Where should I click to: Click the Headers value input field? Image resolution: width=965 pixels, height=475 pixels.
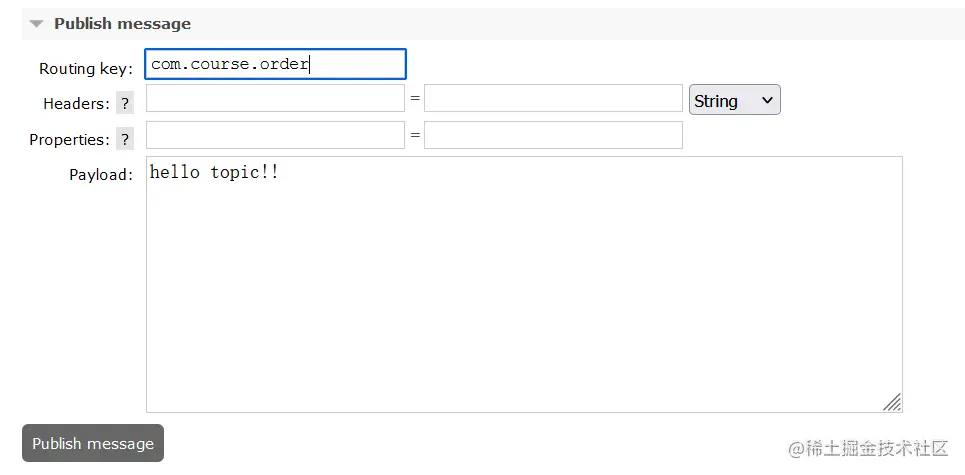coord(553,99)
